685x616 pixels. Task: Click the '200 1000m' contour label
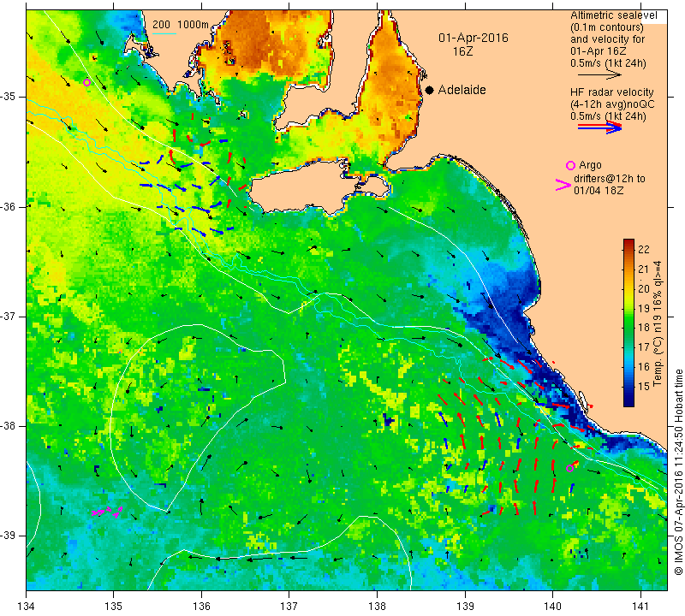point(181,25)
